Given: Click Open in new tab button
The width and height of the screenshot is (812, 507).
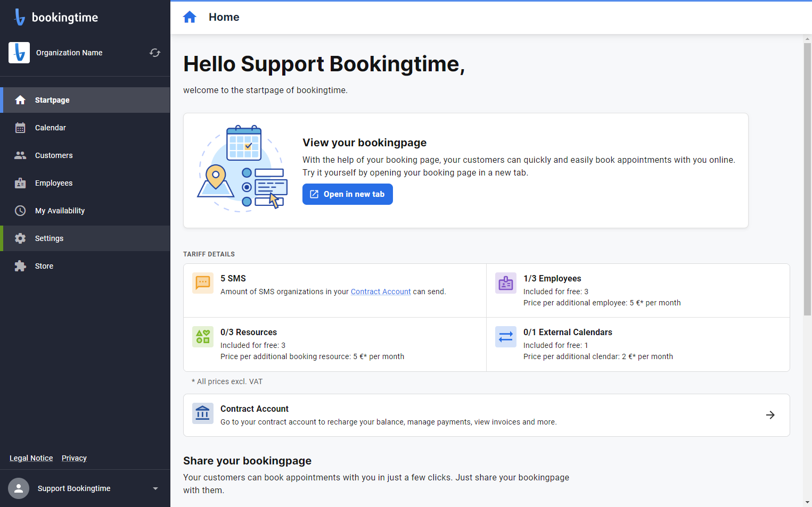Looking at the screenshot, I should tap(348, 194).
